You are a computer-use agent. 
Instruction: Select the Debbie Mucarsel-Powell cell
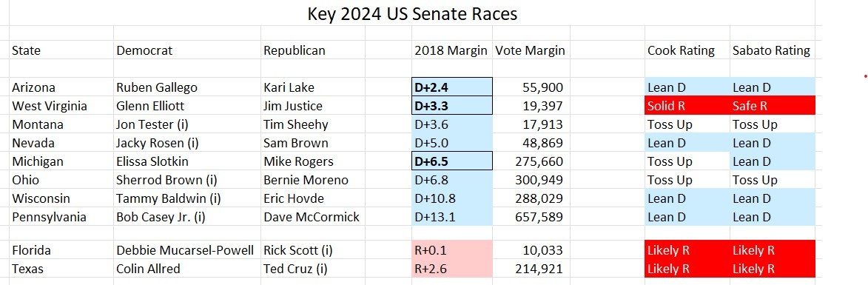click(187, 250)
